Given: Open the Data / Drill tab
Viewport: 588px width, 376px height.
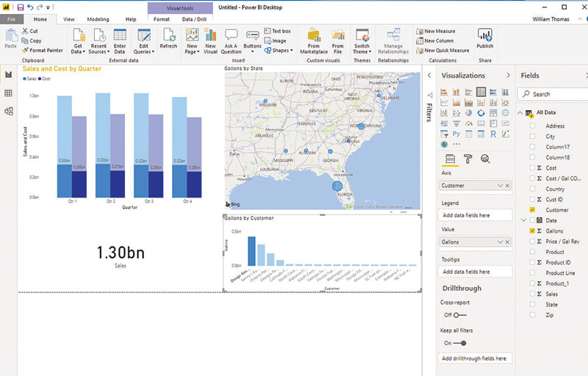Looking at the screenshot, I should 193,18.
